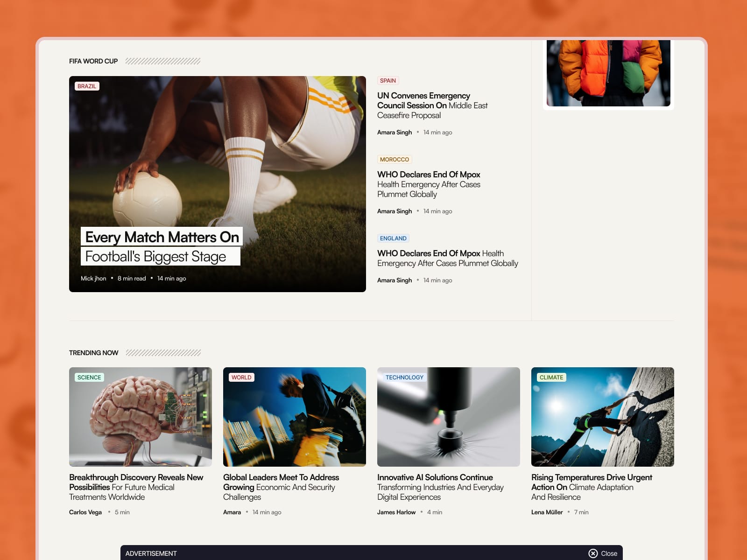This screenshot has width=747, height=560.
Task: Select the BRAZIL tag on featured story
Action: (87, 86)
